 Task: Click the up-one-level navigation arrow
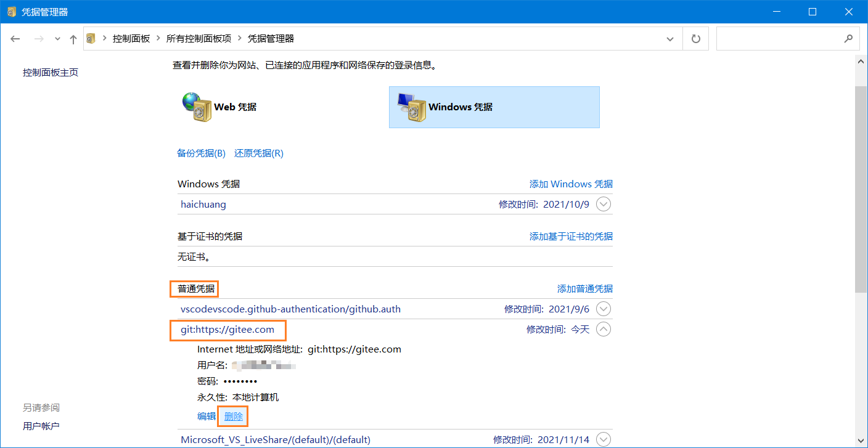click(x=72, y=39)
